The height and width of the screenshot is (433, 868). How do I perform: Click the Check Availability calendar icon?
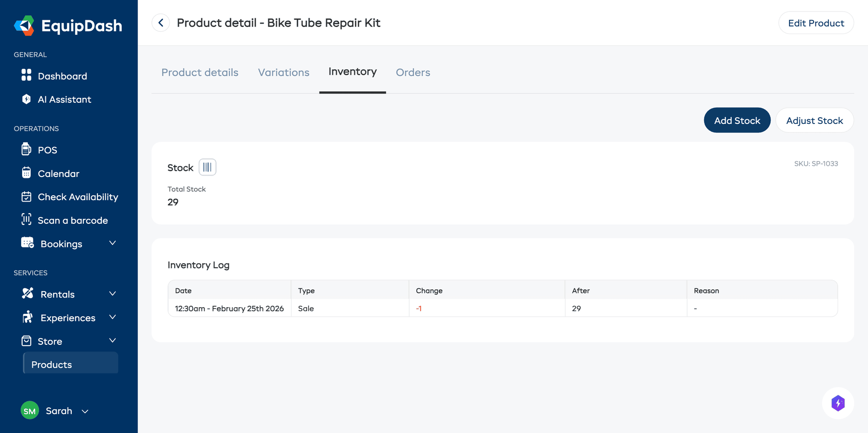coord(27,197)
